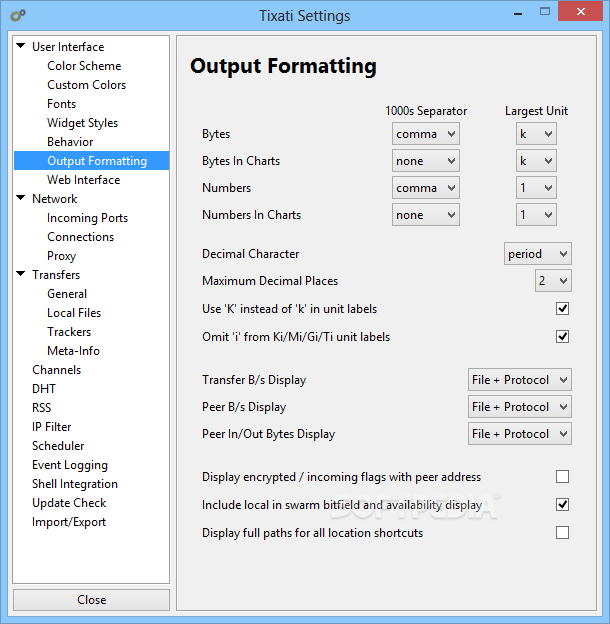Go to DHT settings

click(44, 389)
